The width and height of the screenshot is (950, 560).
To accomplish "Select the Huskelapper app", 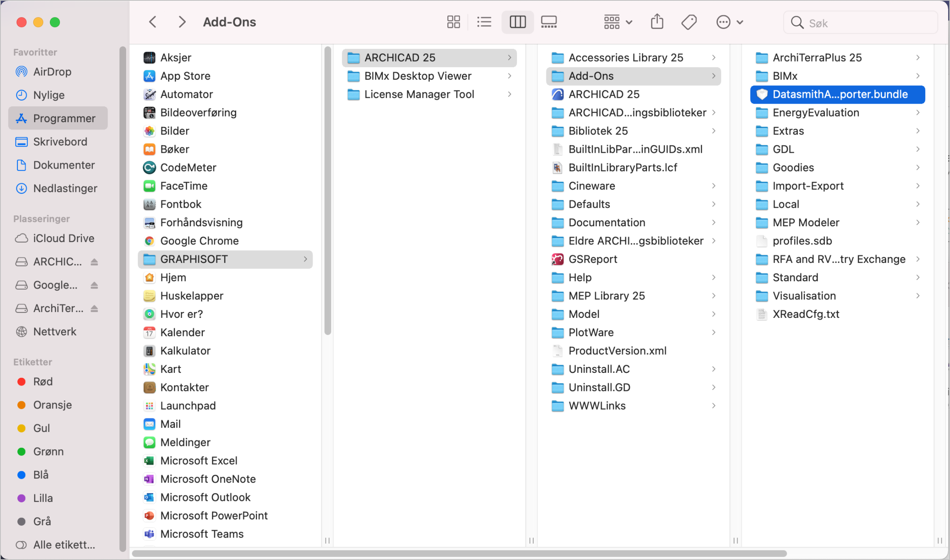I will (x=225, y=296).
